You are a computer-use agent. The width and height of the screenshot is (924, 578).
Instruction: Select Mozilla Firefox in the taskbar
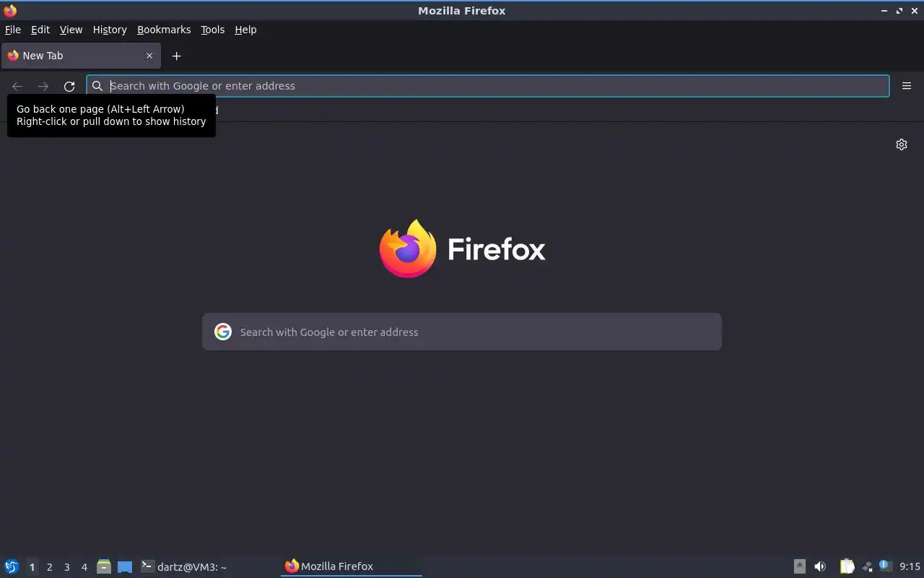[x=351, y=566]
